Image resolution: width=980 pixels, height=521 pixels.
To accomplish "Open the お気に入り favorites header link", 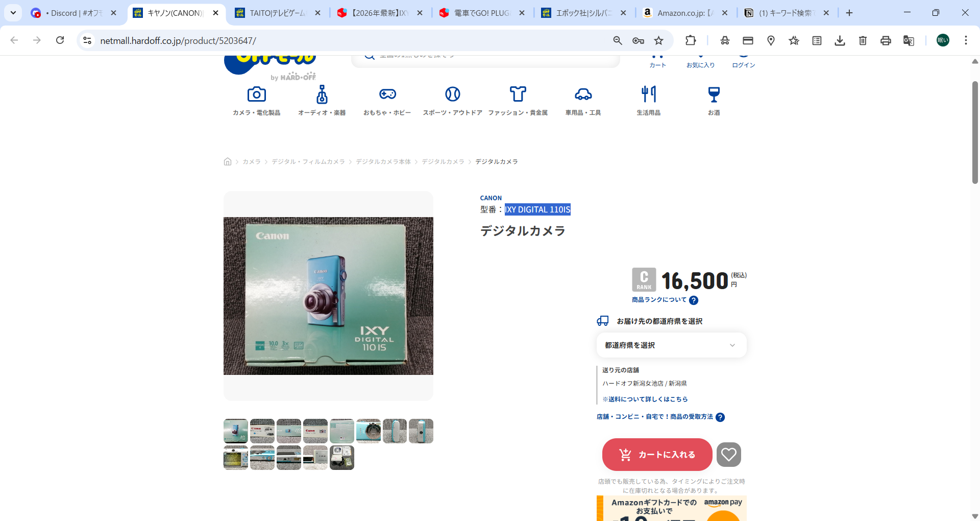I will tap(700, 60).
